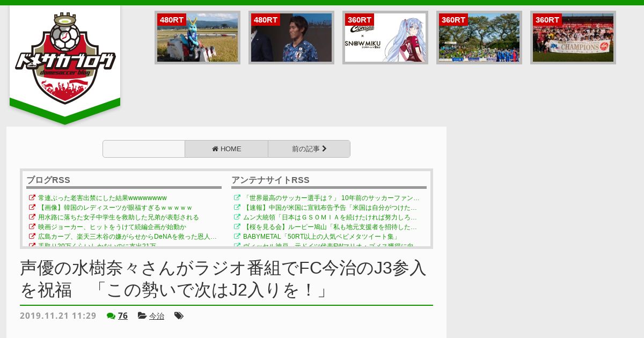Open the 480RT Japan jersey player thumbnail
Viewport: 644px width, 338px height.
click(x=291, y=38)
